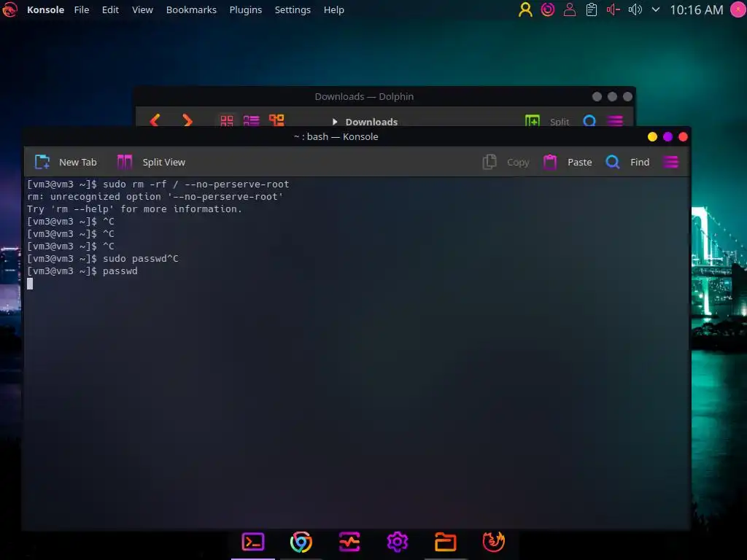This screenshot has height=560, width=747.
Task: Click the Split View button in Konsole
Action: coord(151,162)
